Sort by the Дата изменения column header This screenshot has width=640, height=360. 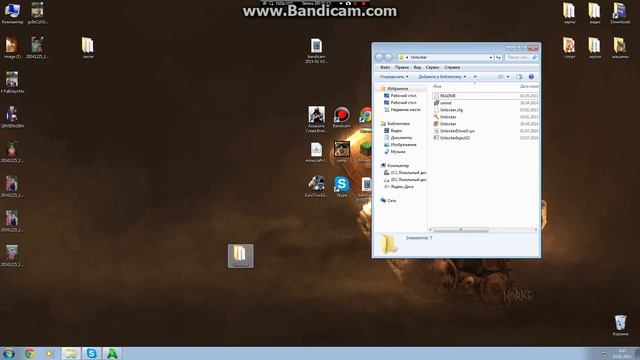pyautogui.click(x=529, y=87)
